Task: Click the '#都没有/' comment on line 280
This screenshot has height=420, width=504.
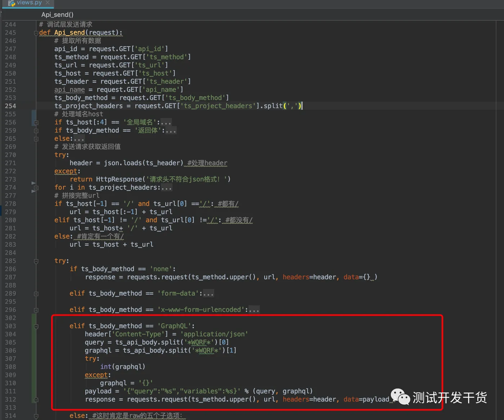Action: 239,220
